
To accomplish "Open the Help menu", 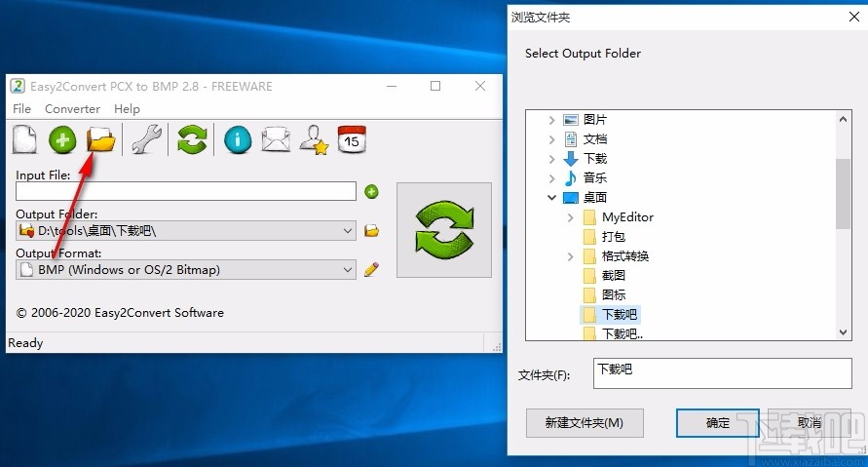I will (x=127, y=108).
